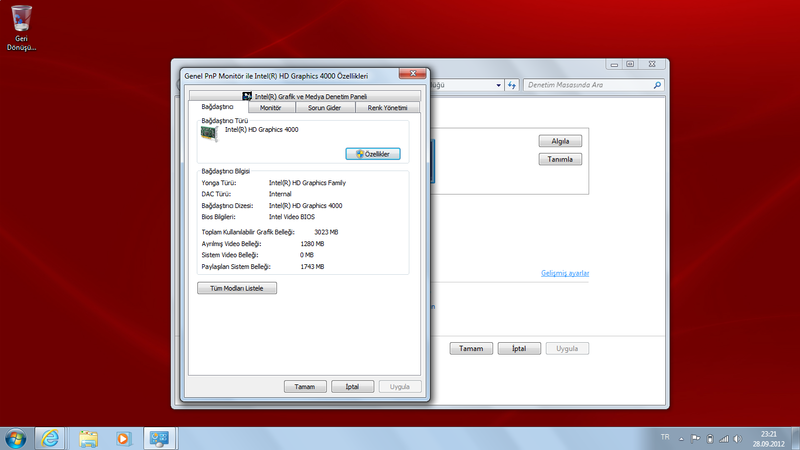
Task: Open Action Center flag icon in the tray
Action: coord(695,438)
